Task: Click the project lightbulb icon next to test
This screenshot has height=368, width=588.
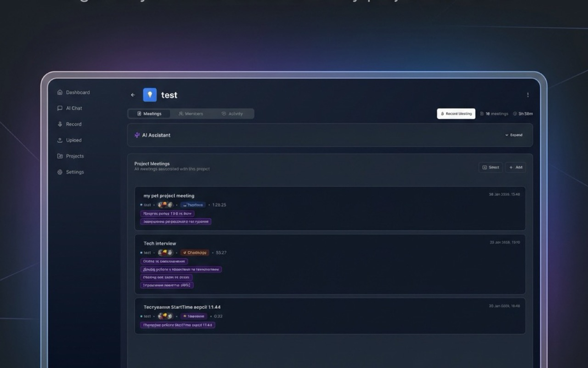Action: click(149, 95)
